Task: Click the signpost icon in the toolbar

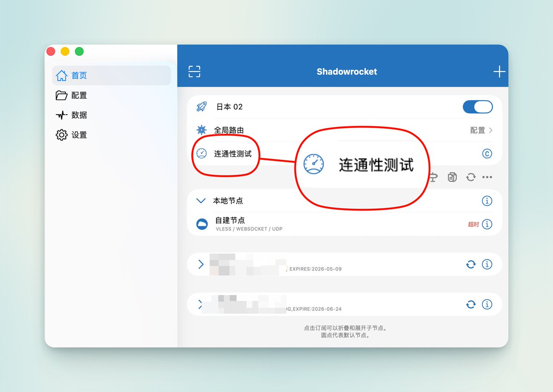Action: pyautogui.click(x=434, y=177)
